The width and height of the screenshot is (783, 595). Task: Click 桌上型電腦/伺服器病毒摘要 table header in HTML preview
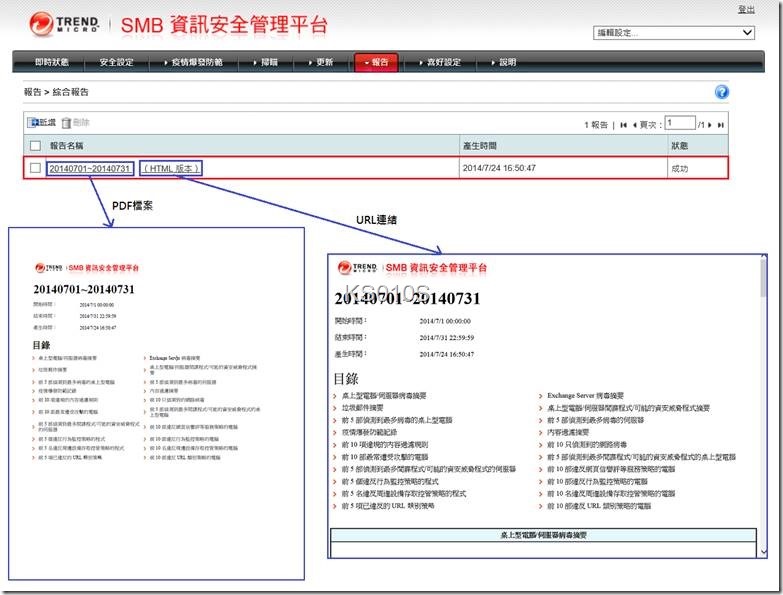[543, 535]
